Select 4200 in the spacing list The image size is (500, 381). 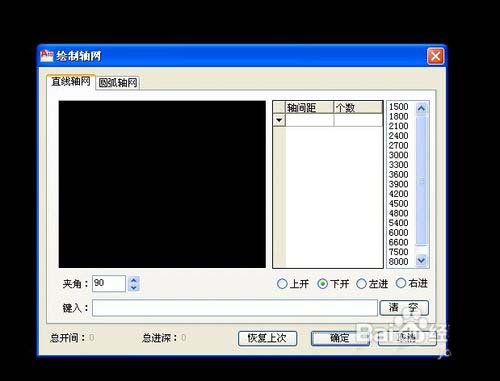point(399,194)
